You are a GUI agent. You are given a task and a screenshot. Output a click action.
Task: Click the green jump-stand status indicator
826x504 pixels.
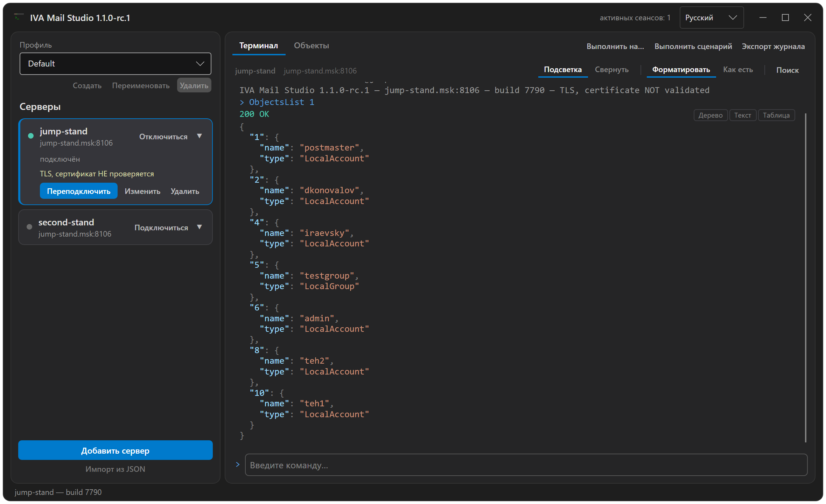tap(31, 136)
